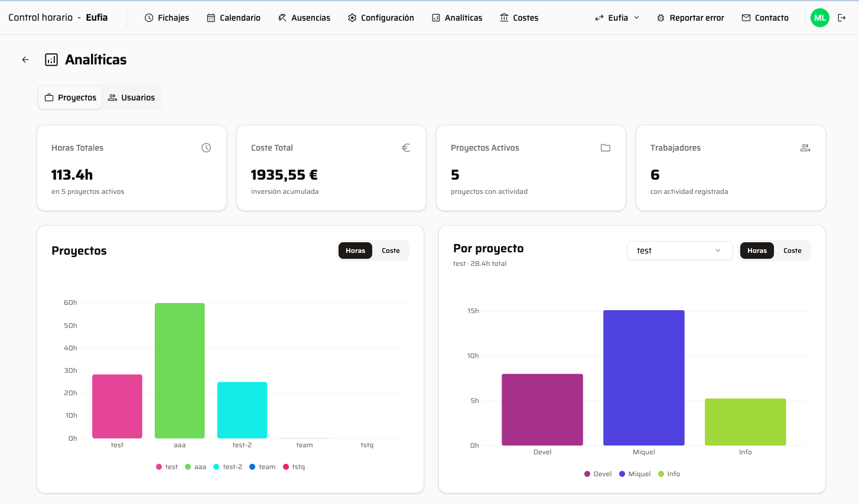Click the clock icon on the Horas Totales card
The image size is (859, 504).
(206, 148)
